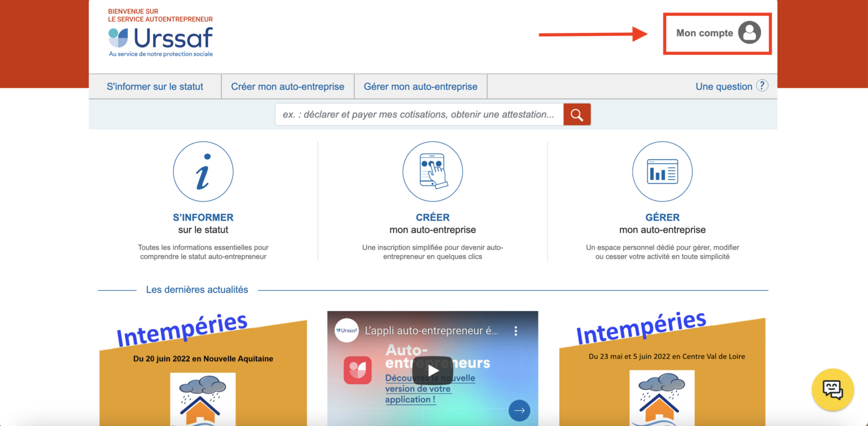Click the GÉRER mon auto-entreprise heading
The width and height of the screenshot is (868, 426).
[x=662, y=218]
